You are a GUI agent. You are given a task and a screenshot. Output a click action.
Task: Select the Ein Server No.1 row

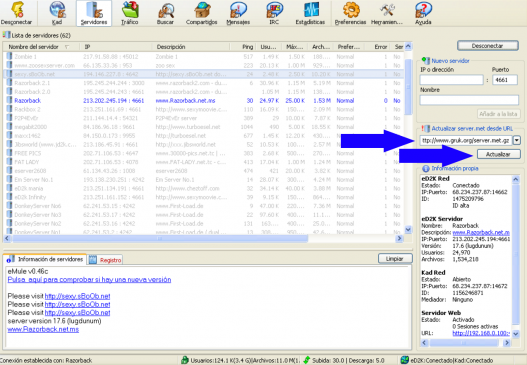pos(204,179)
